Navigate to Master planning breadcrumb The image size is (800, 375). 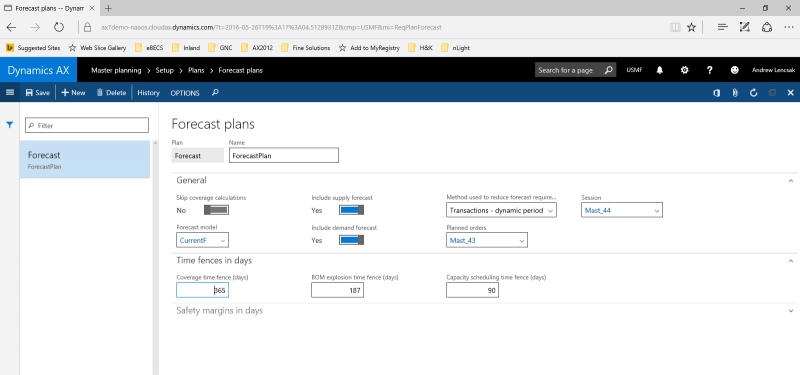tap(116, 70)
